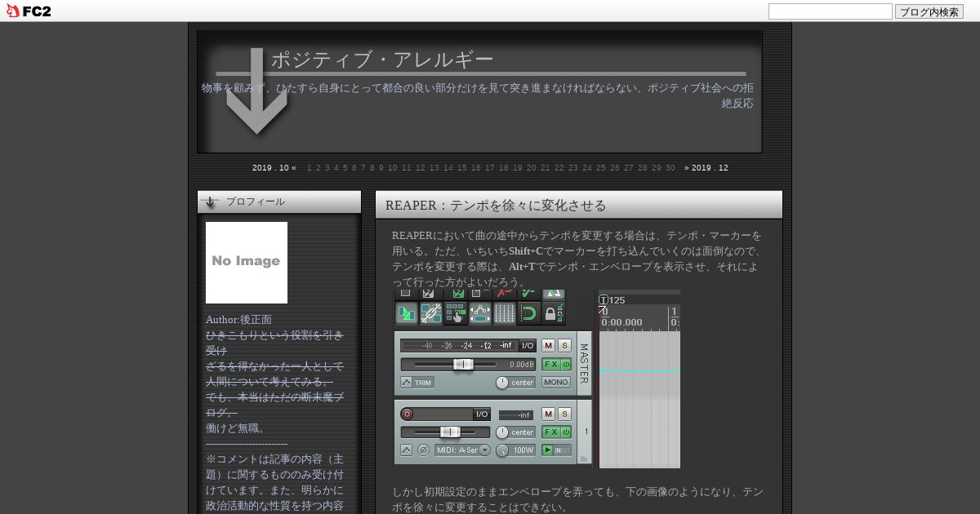Click calendar day 15
Image resolution: width=980 pixels, height=514 pixels.
coord(462,168)
